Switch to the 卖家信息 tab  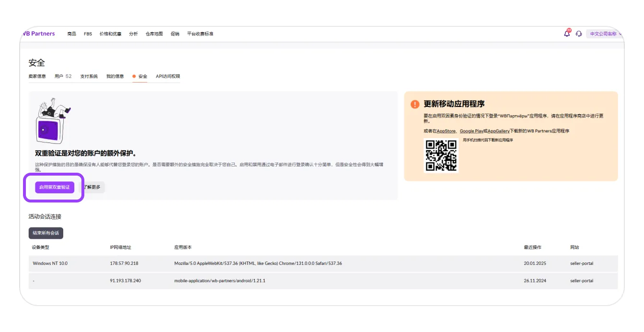tap(37, 76)
